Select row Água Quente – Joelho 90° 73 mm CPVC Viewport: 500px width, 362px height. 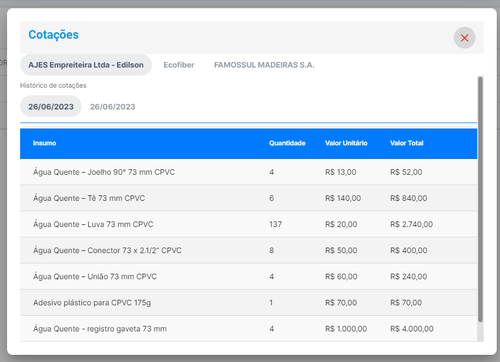[x=249, y=172]
